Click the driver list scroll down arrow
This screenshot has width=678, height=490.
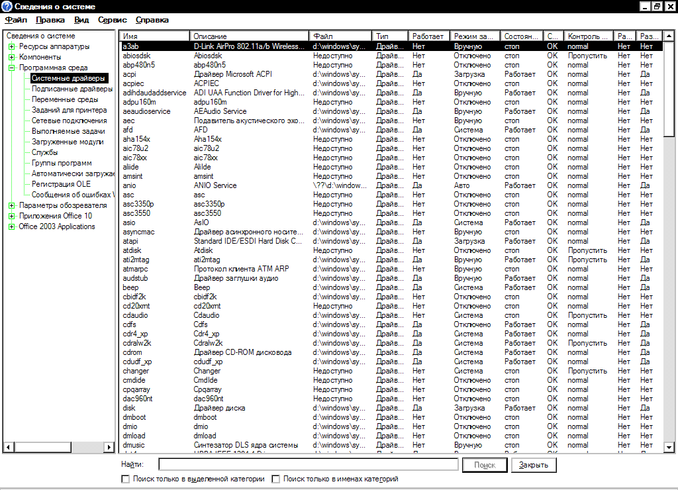(x=671, y=445)
